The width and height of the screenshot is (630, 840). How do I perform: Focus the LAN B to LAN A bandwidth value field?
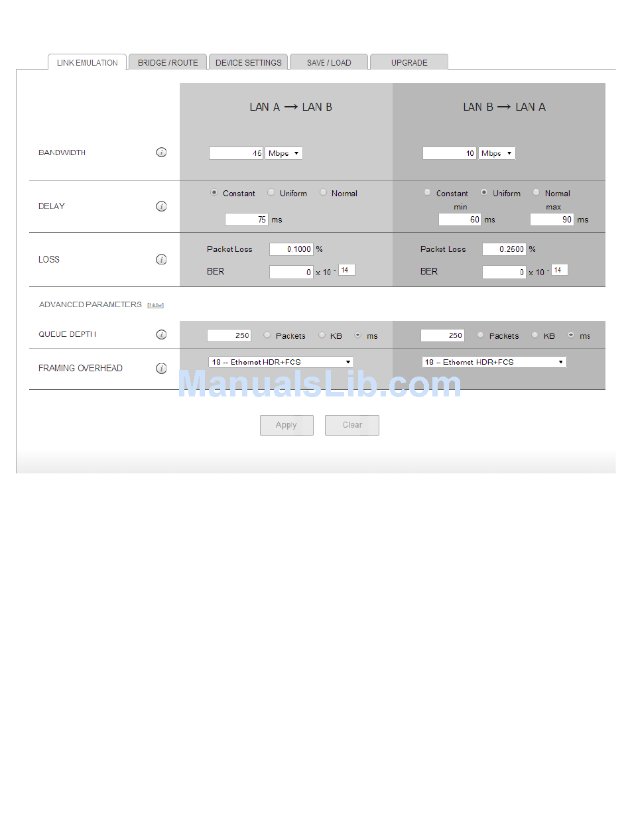(x=450, y=153)
